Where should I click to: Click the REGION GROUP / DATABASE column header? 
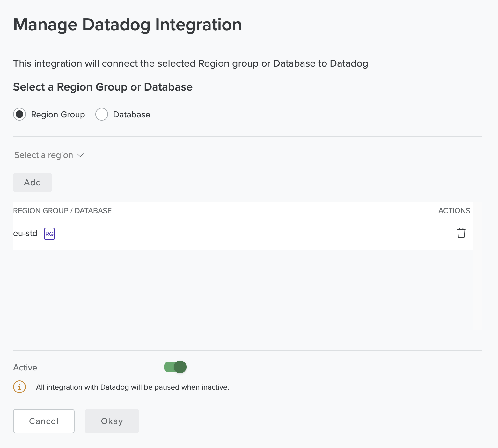(62, 211)
